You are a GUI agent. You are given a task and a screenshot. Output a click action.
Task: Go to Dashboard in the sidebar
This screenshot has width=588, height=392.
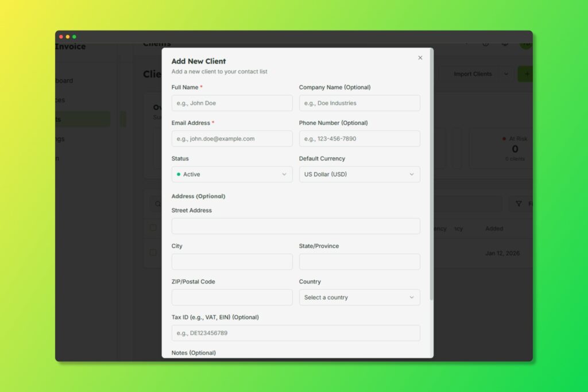tap(63, 81)
